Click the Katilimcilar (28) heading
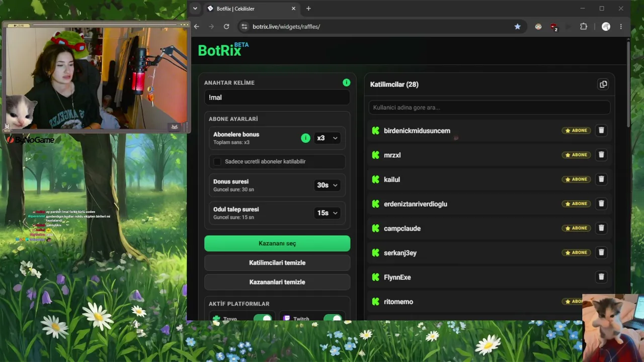Image resolution: width=644 pixels, height=362 pixels. pos(394,84)
